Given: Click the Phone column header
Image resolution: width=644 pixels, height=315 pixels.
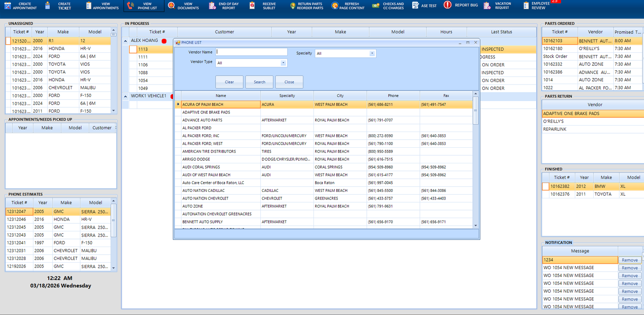Looking at the screenshot, I should (x=394, y=96).
